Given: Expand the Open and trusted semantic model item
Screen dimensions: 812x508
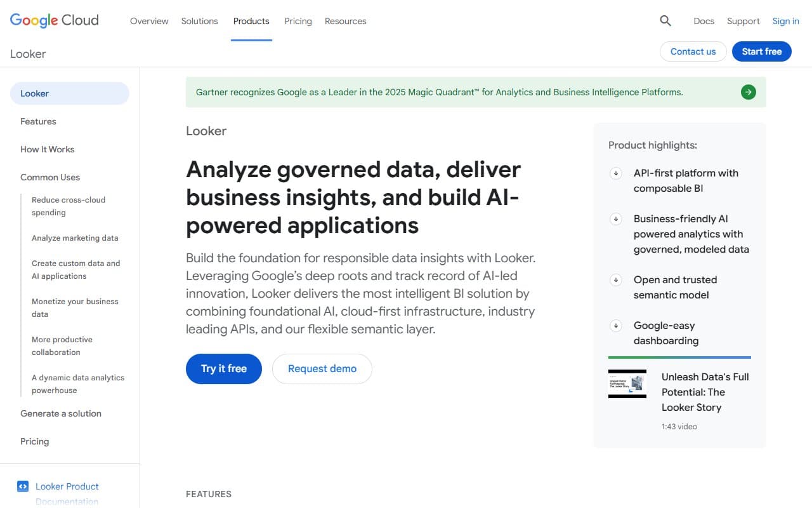Looking at the screenshot, I should pyautogui.click(x=615, y=279).
